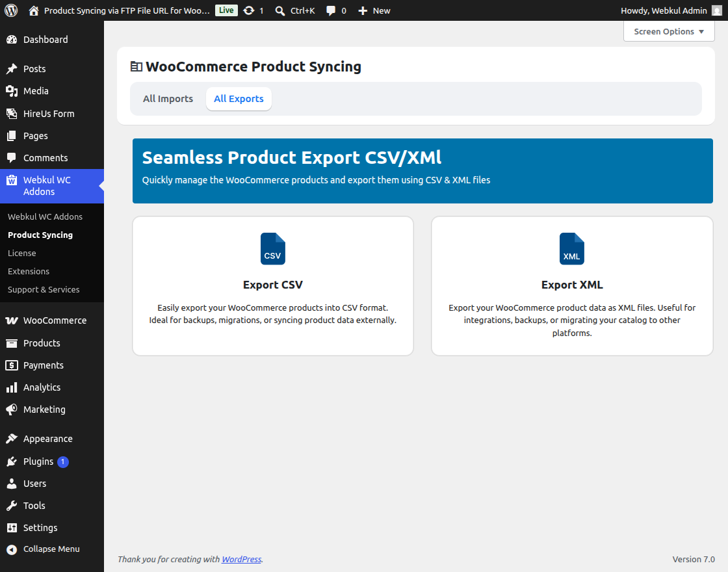Click the New label in admin bar
The width and height of the screenshot is (728, 572).
click(382, 10)
